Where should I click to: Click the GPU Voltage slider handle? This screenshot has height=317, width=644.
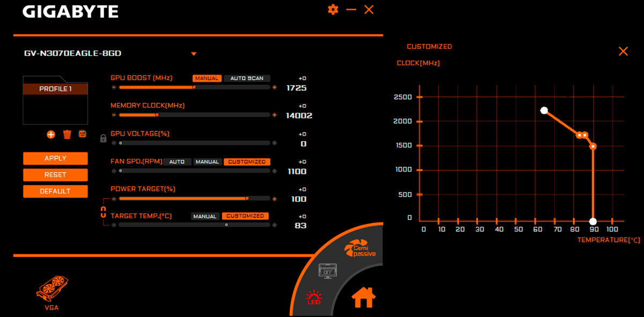[x=121, y=143]
